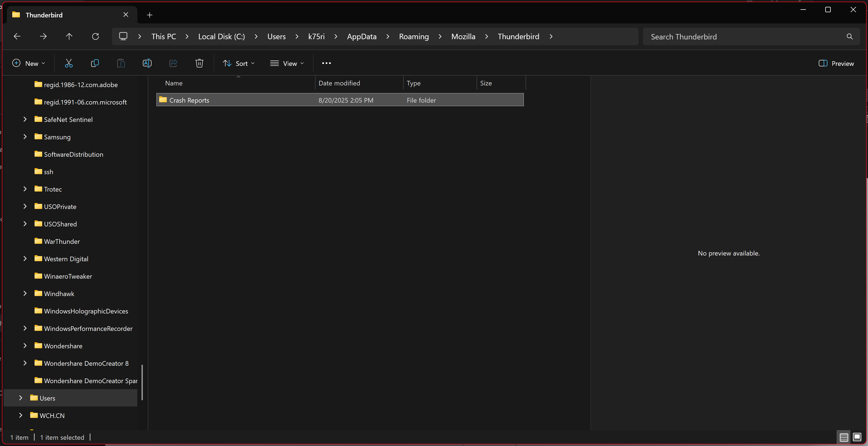Click the Delete trash icon
Screen dimensions: 868x446
point(199,63)
